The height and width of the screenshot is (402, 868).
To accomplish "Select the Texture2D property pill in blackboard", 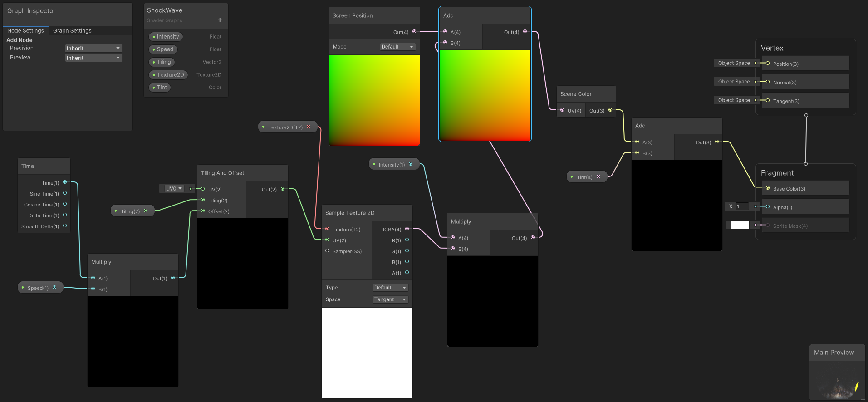I will point(168,75).
